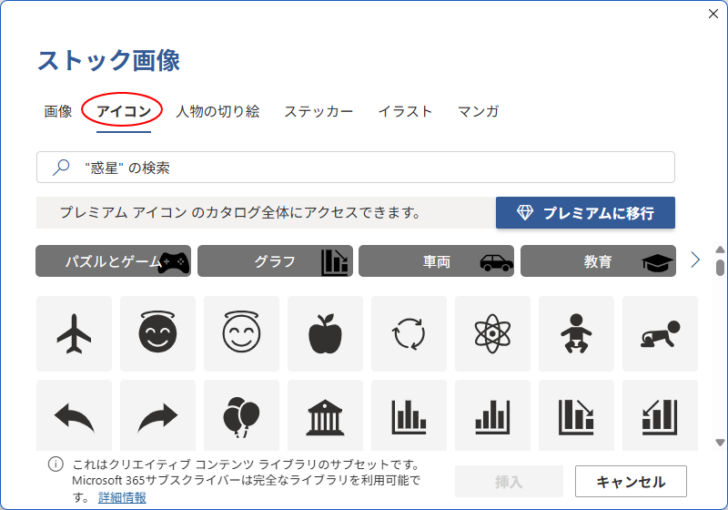Filter by グラフ category
Viewport: 728px width, 510px height.
point(275,261)
